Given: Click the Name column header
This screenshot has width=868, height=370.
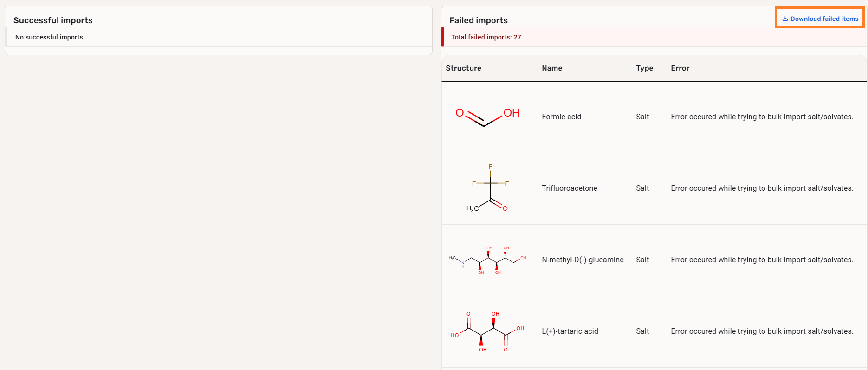Looking at the screenshot, I should (x=552, y=68).
